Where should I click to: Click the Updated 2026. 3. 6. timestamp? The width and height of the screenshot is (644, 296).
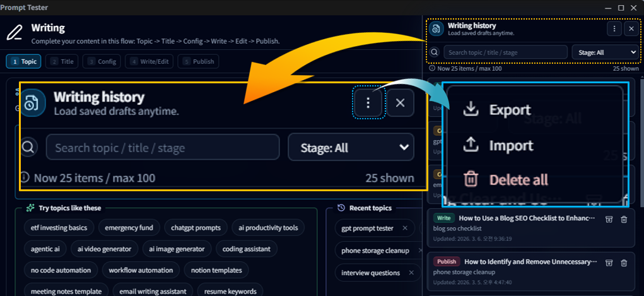[474, 239]
